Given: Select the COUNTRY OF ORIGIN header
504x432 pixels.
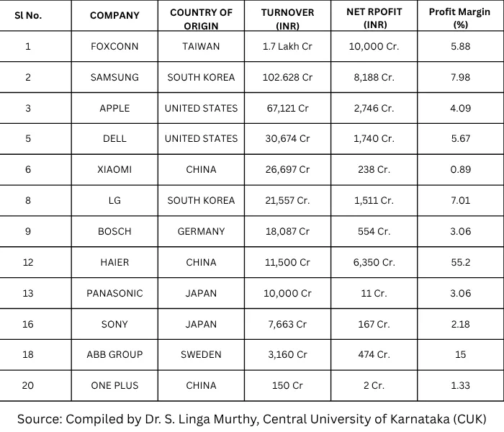Looking at the screenshot, I should (201, 20).
